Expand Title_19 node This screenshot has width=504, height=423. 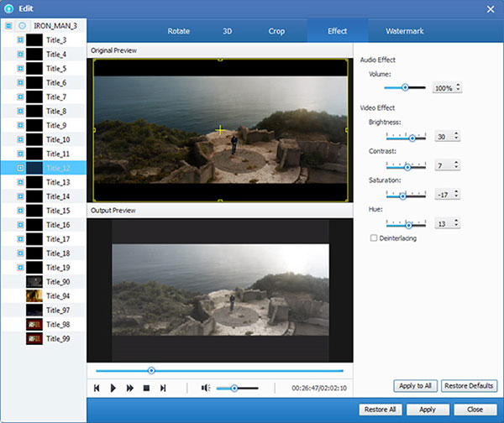point(20,268)
